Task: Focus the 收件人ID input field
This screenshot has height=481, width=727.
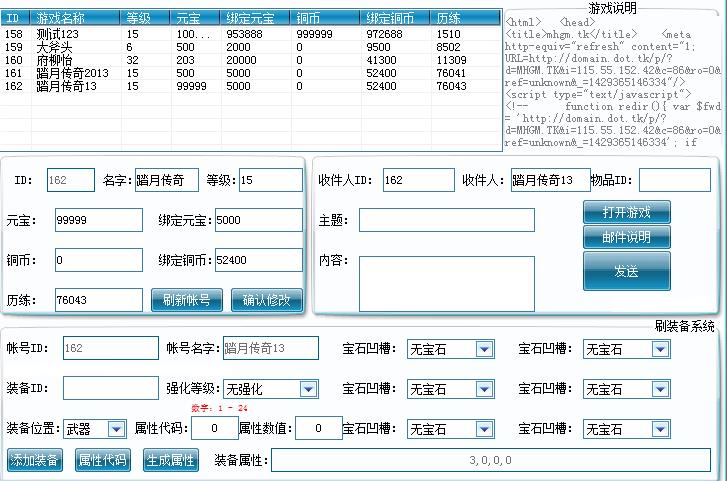Action: pos(419,180)
